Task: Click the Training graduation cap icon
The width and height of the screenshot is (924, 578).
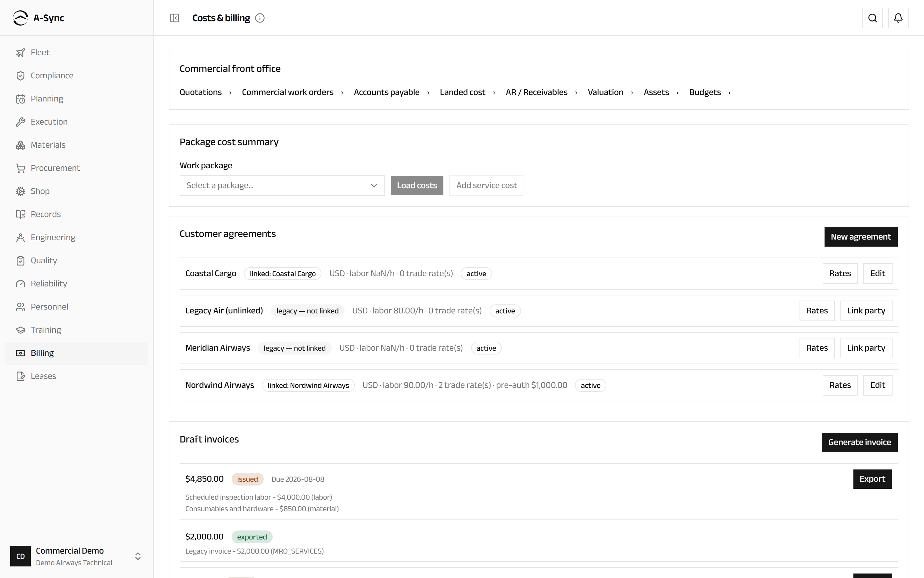Action: tap(21, 330)
